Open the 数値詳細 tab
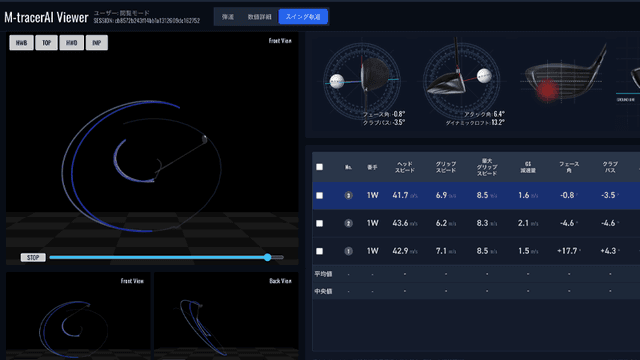 coord(260,17)
